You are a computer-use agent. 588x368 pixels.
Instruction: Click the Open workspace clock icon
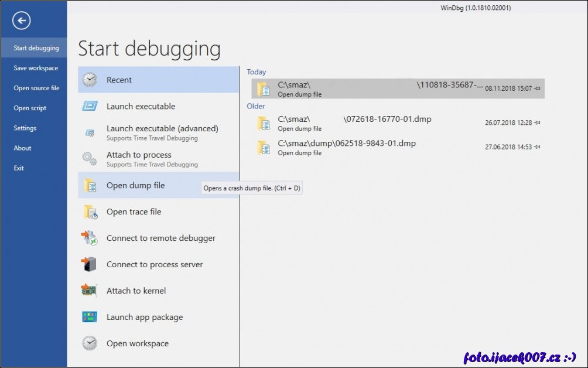click(90, 343)
